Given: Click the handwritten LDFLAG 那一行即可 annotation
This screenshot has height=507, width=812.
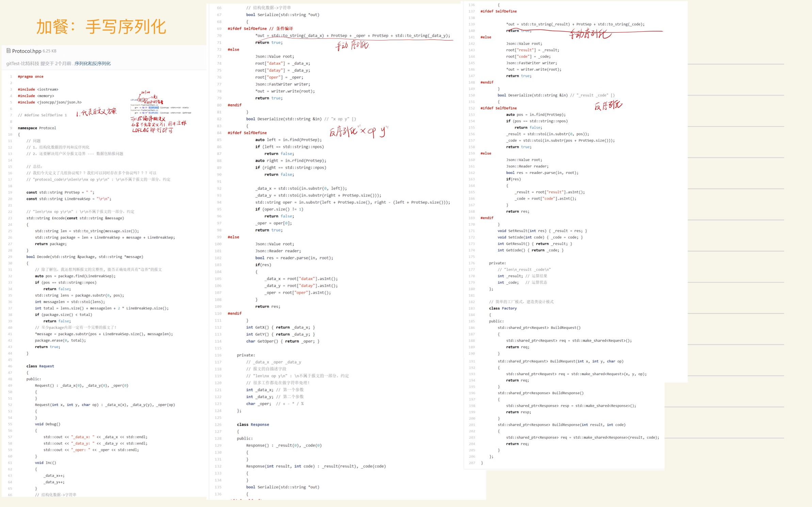Looking at the screenshot, I should (152, 130).
